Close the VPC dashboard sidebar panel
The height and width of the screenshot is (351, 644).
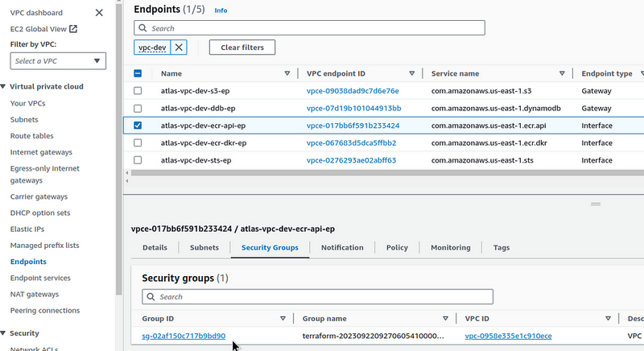[99, 13]
